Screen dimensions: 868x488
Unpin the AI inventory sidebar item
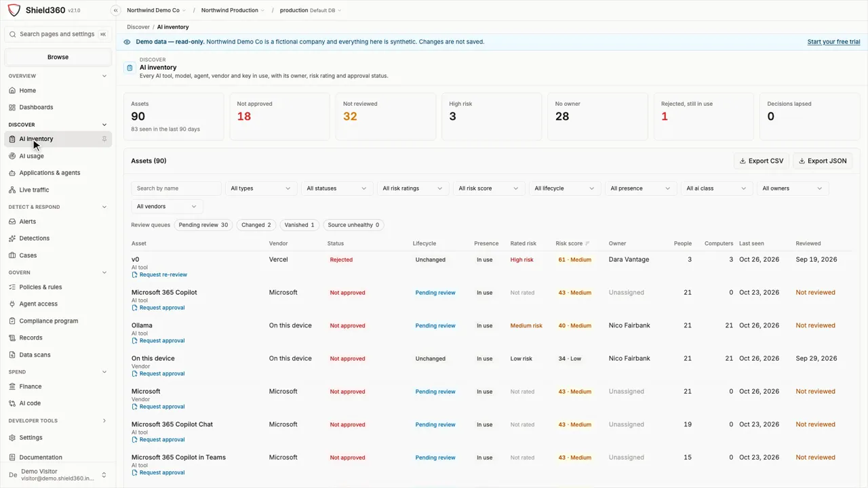[104, 139]
